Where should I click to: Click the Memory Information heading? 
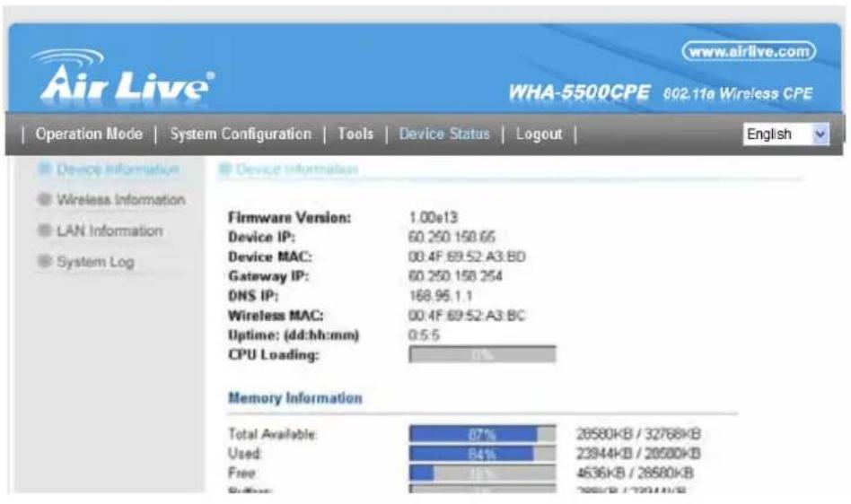[x=295, y=398]
